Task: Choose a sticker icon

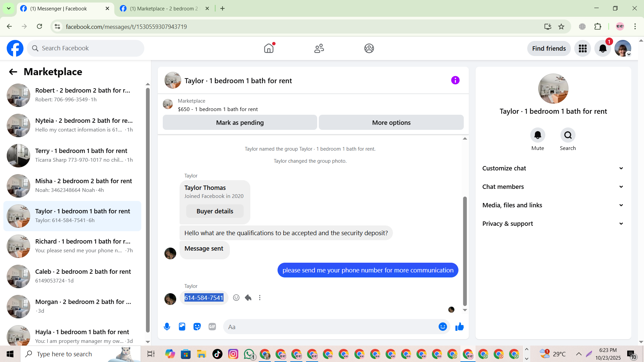Action: 197,327
